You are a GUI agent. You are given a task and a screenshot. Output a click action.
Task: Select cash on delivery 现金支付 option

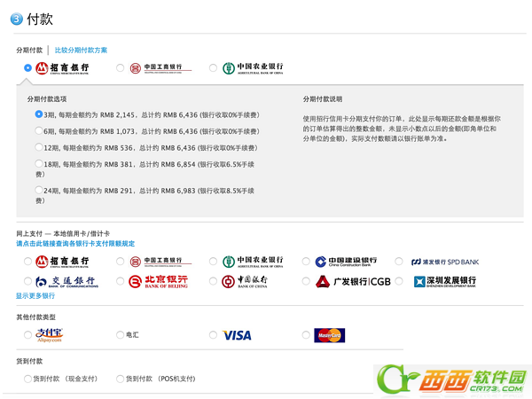[27, 379]
